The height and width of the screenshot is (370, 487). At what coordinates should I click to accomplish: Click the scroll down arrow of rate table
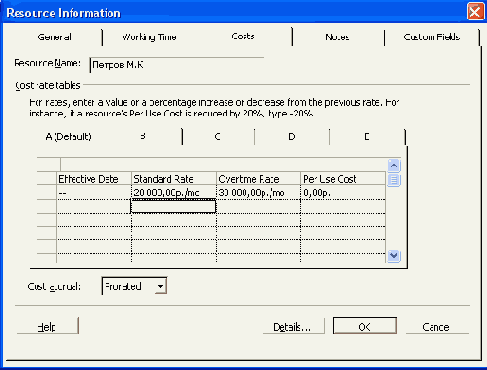point(394,256)
